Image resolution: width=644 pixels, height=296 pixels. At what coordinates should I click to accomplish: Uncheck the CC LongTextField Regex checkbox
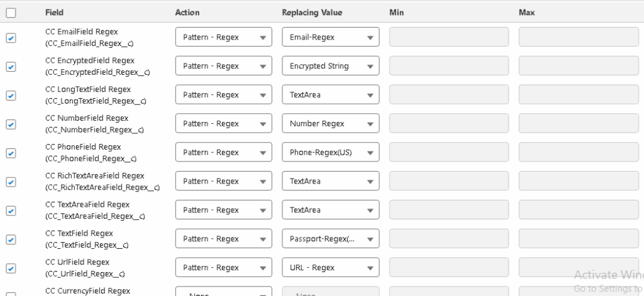11,96
